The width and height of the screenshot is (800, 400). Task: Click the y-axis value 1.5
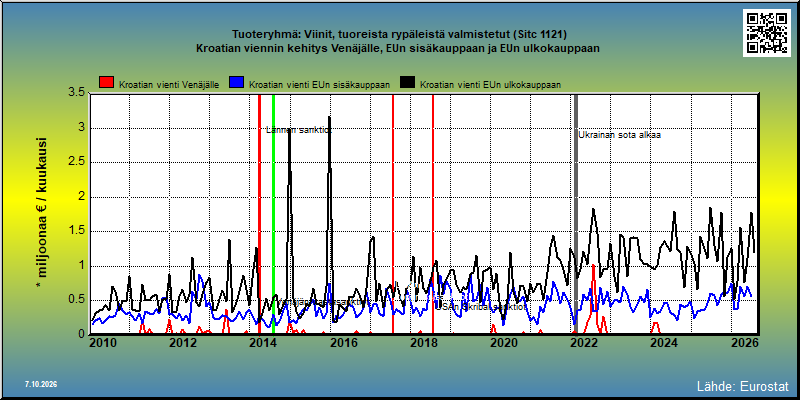click(x=76, y=231)
